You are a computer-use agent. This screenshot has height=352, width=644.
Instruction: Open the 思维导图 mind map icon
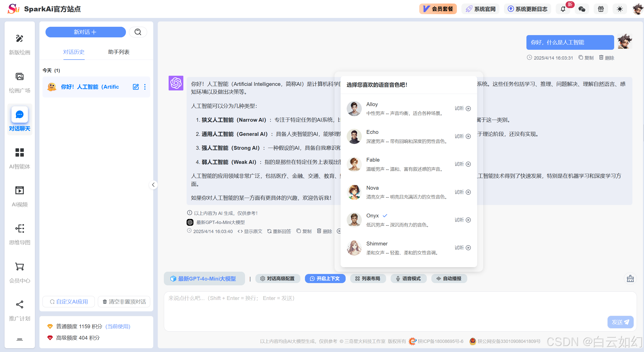pyautogui.click(x=19, y=229)
